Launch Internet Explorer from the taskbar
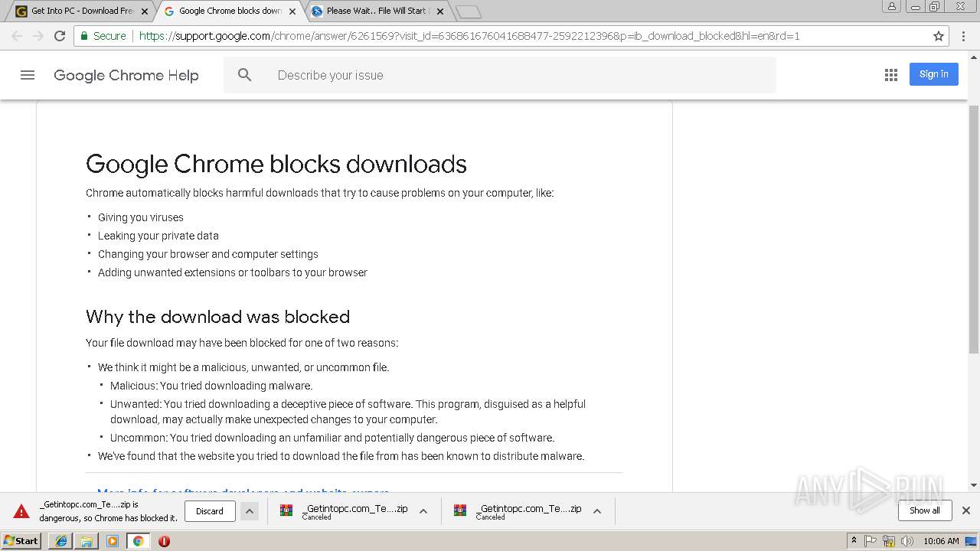The width and height of the screenshot is (980, 551). click(x=61, y=541)
